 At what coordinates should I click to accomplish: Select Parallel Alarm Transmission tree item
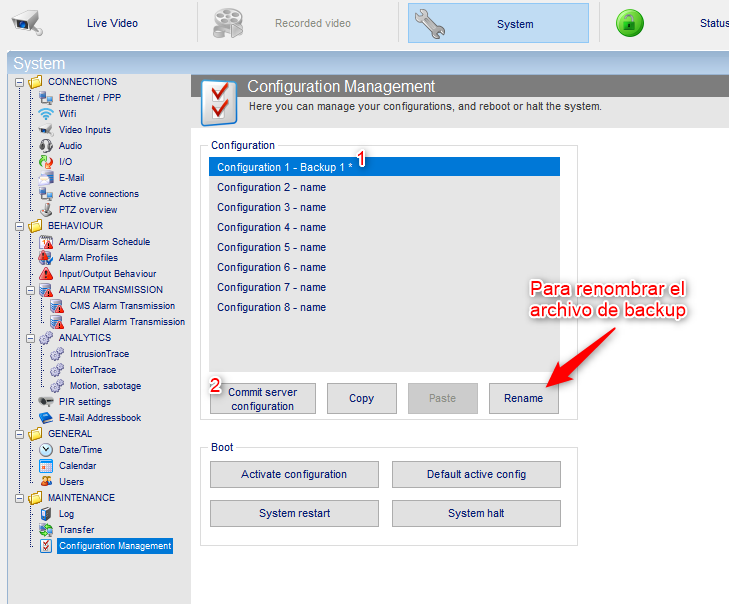(127, 322)
